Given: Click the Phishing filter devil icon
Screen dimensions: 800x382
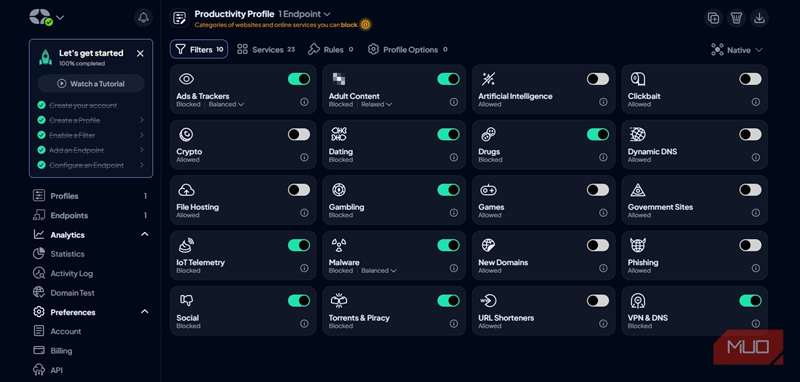Looking at the screenshot, I should tap(637, 245).
